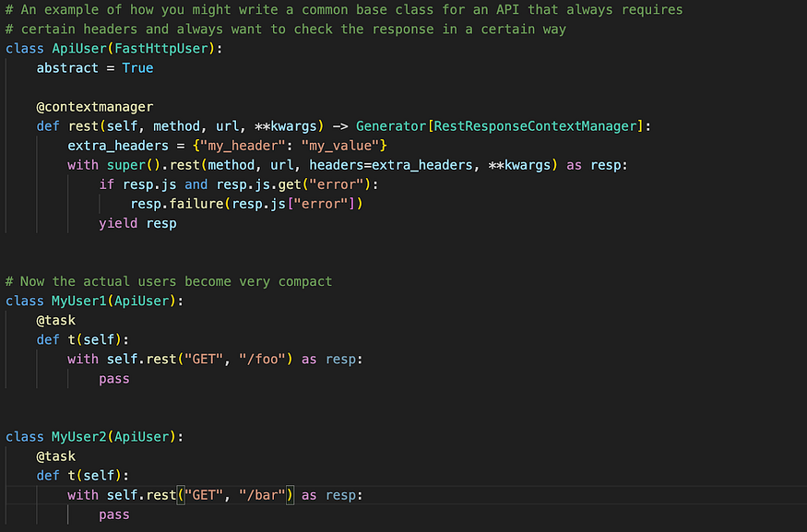
Task: Click the ApiUser class name definition
Action: pos(79,49)
